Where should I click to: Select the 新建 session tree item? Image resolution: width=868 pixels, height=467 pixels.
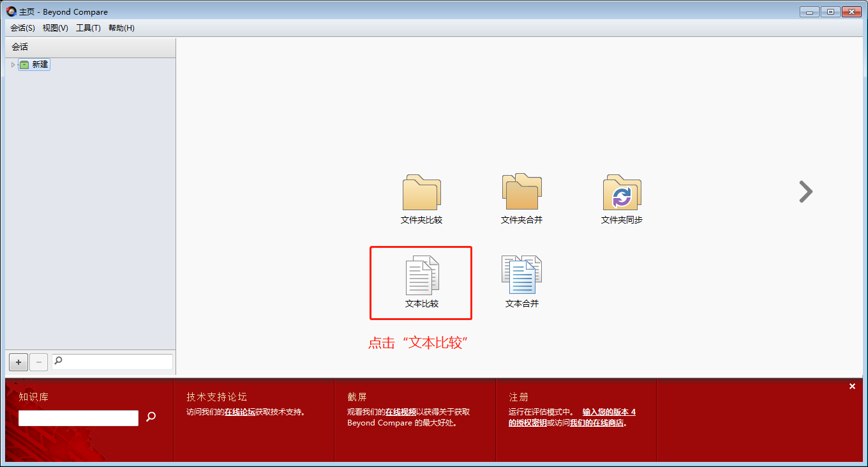[34, 65]
